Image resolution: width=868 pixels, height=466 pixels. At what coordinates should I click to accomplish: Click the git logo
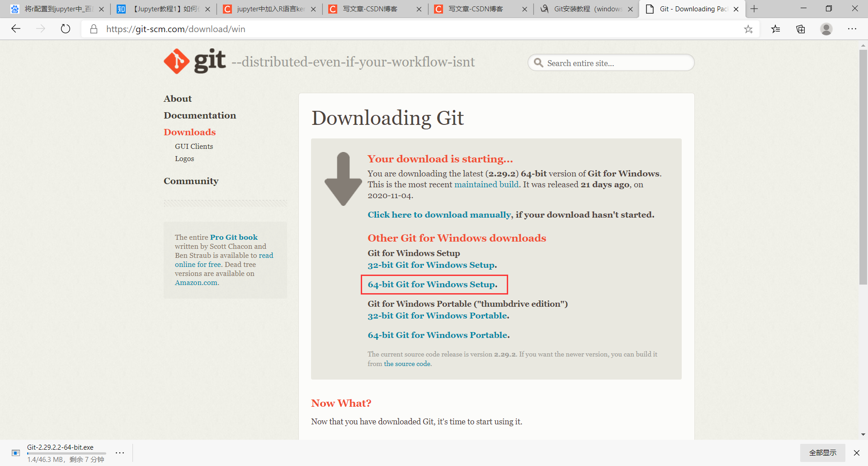[x=194, y=61]
